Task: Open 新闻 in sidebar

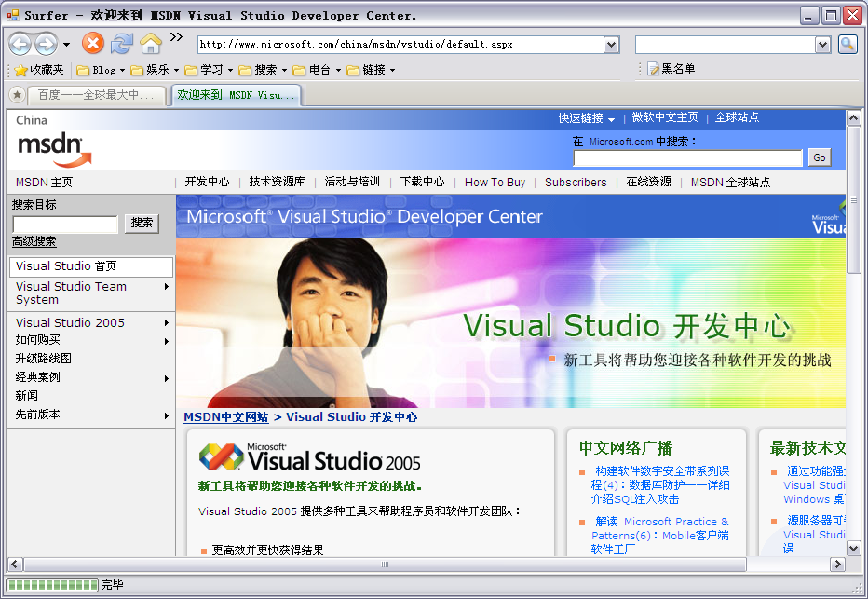Action: (27, 396)
